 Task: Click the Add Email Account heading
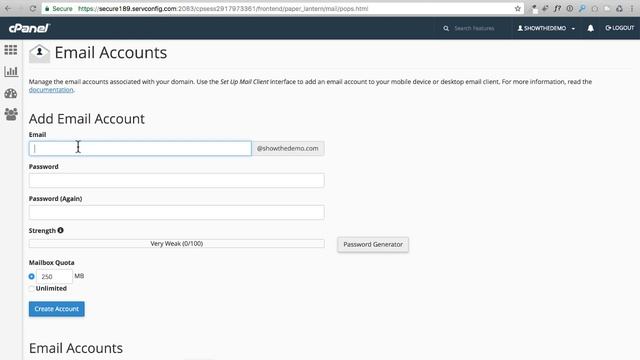[87, 119]
